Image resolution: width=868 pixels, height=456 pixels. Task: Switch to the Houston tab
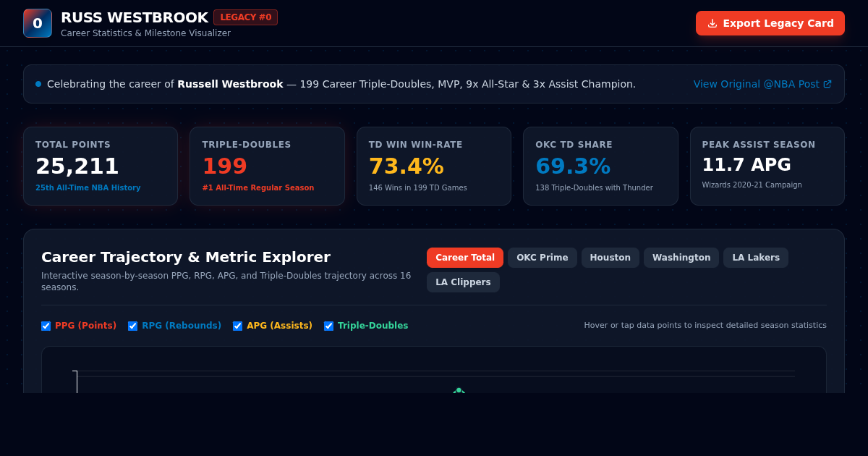(x=610, y=258)
